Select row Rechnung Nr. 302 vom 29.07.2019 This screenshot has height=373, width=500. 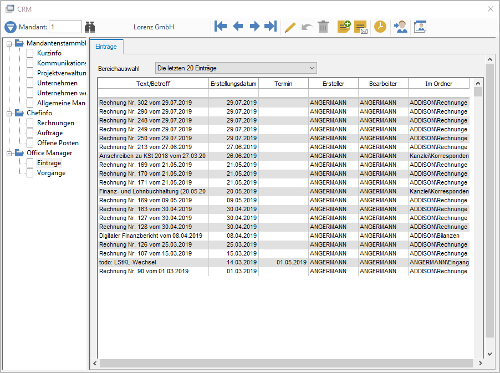pos(284,102)
